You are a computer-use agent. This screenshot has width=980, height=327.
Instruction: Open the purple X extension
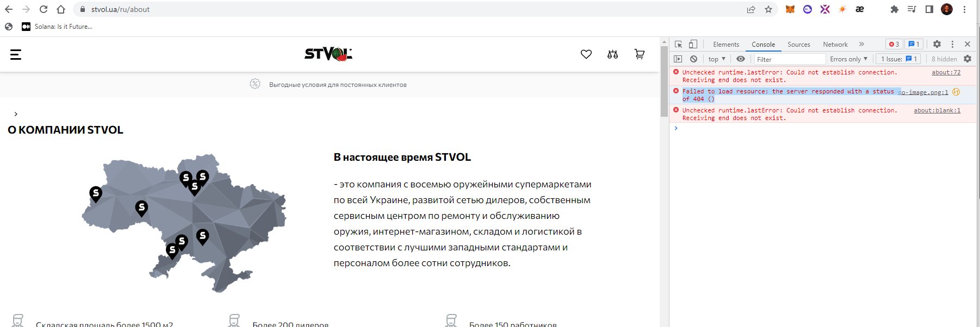coord(825,9)
